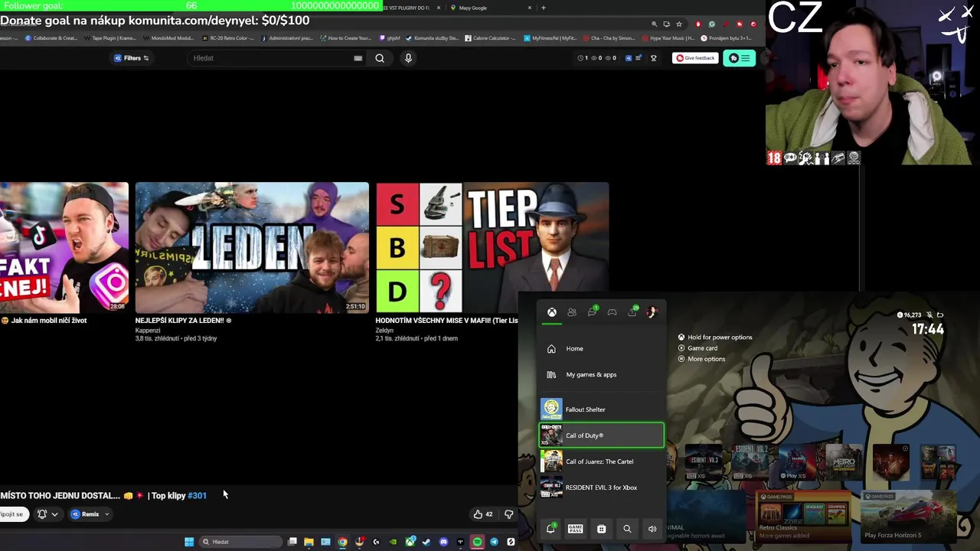Open Spotify from the taskbar
Image resolution: width=980 pixels, height=551 pixels.
point(477,542)
